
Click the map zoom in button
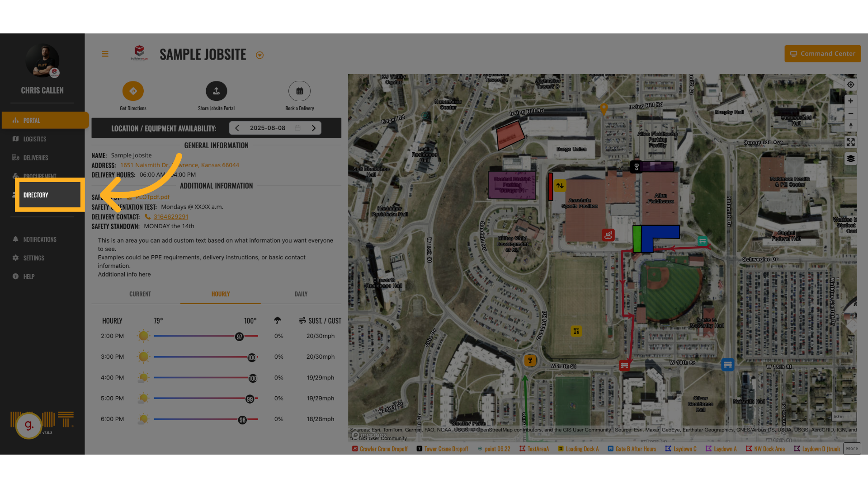click(x=850, y=101)
